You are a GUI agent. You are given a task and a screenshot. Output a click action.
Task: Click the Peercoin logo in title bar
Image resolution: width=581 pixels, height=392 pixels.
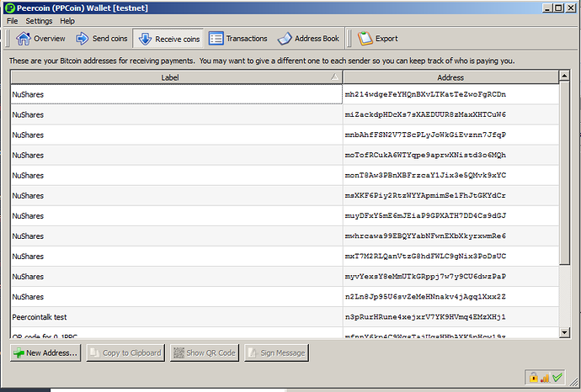click(x=9, y=8)
